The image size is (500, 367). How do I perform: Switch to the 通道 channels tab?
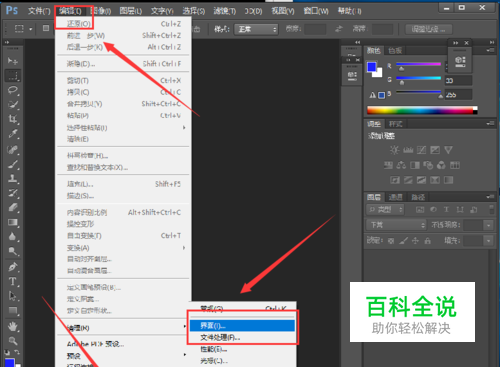[x=396, y=197]
